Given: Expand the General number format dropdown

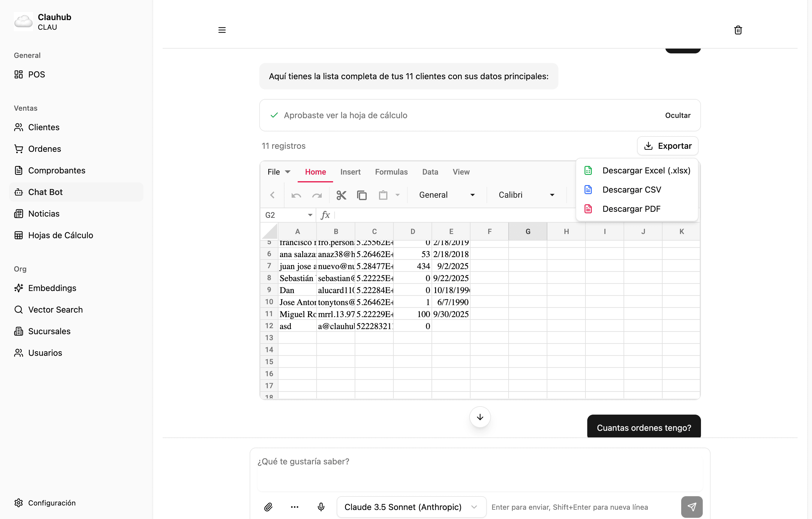Looking at the screenshot, I should [447, 195].
